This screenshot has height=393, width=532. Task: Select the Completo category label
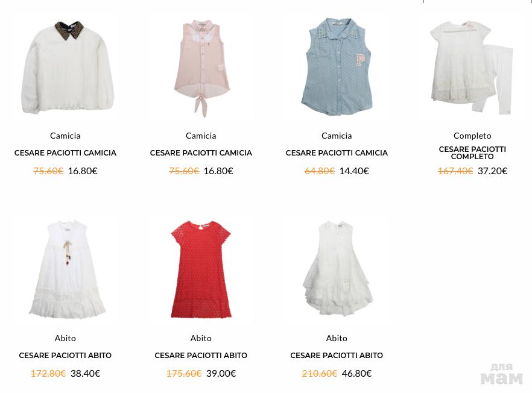click(472, 136)
